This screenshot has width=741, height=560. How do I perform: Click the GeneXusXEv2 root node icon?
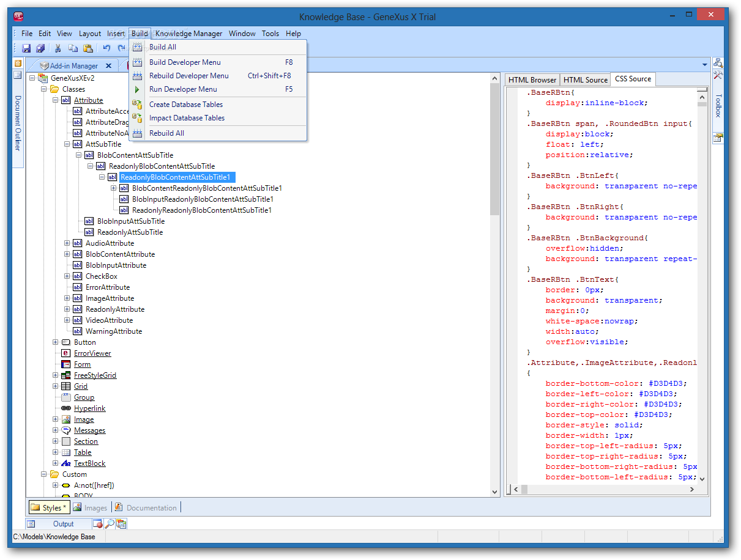(x=43, y=78)
